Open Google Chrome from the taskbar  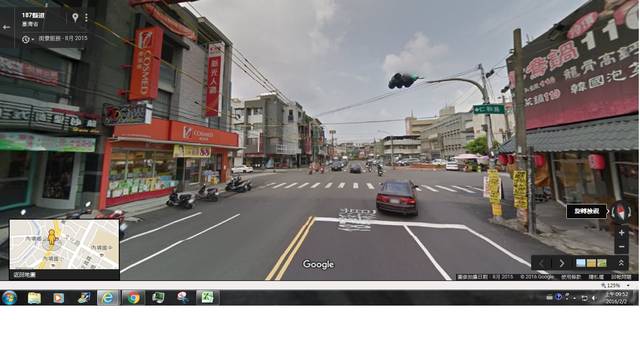coord(133,298)
